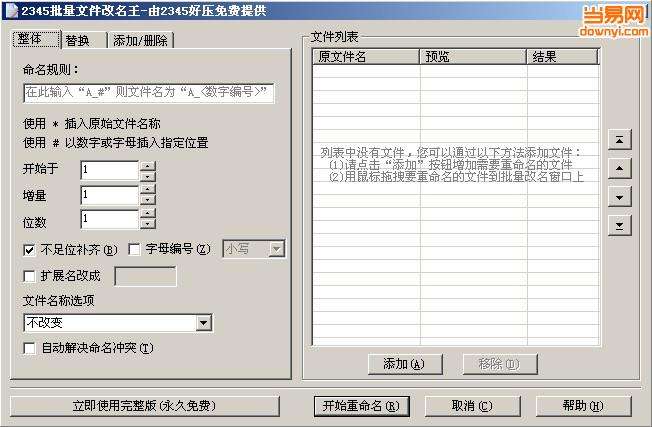Click the 增量 number field
Viewport: 652px width, 427px height.
coord(110,195)
